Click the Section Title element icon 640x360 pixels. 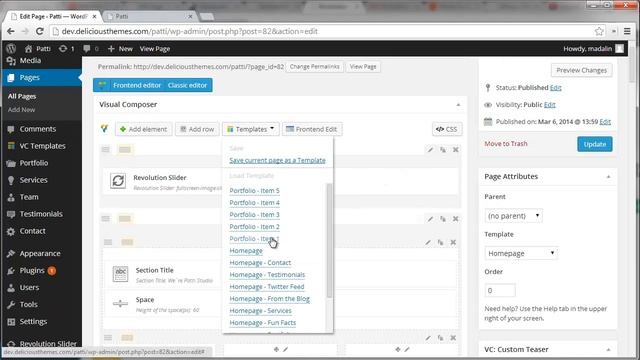(120, 274)
